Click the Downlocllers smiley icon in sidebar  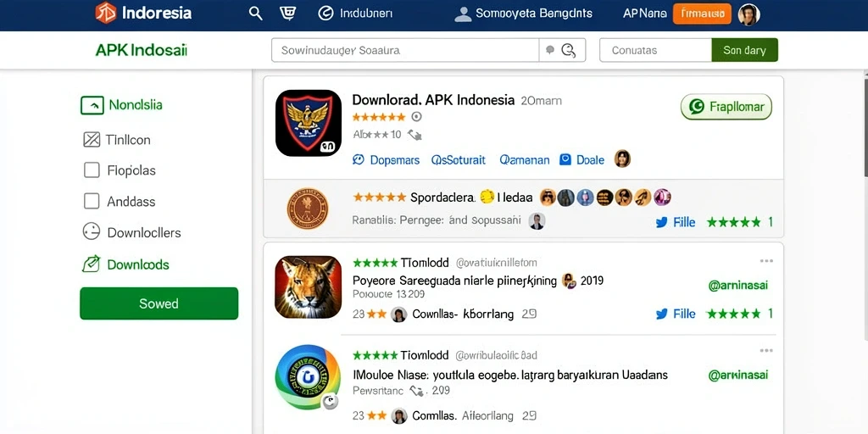click(92, 231)
